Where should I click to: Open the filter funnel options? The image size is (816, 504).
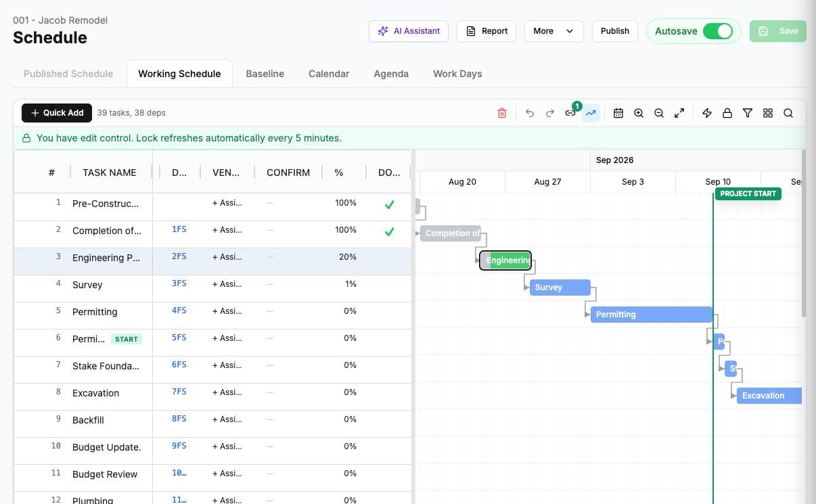[x=748, y=113]
